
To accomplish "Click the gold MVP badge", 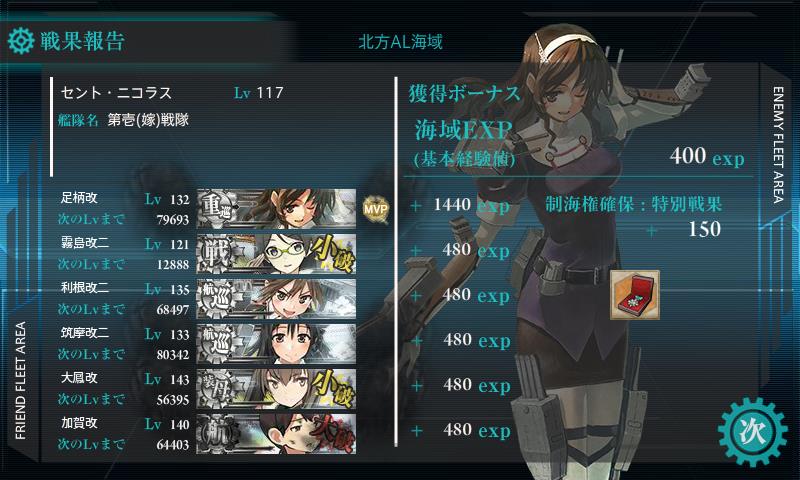I will click(376, 209).
